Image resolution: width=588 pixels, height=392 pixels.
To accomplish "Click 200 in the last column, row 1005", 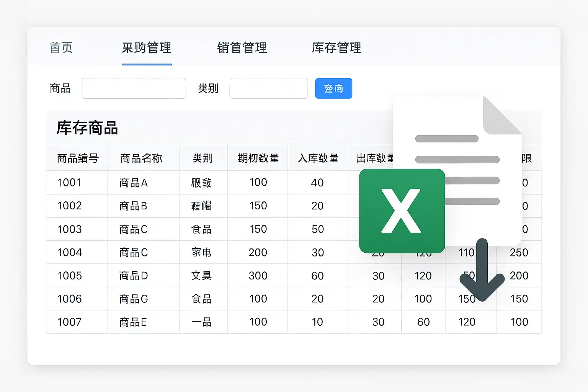I will coord(519,276).
